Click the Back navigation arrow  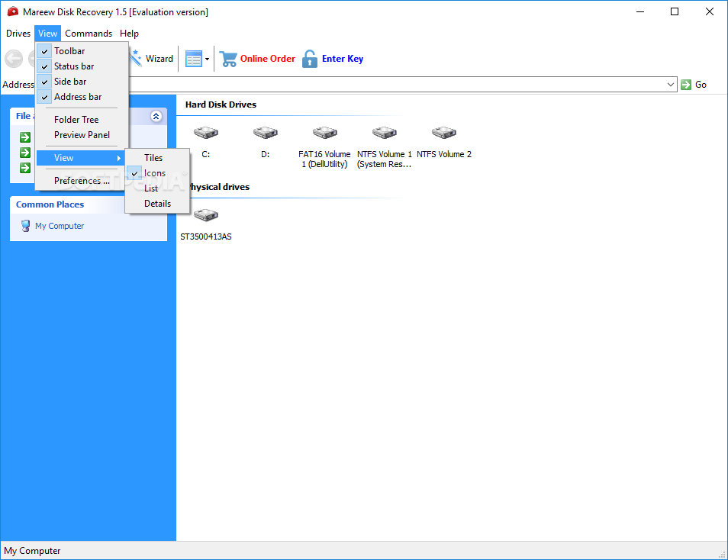click(x=14, y=59)
